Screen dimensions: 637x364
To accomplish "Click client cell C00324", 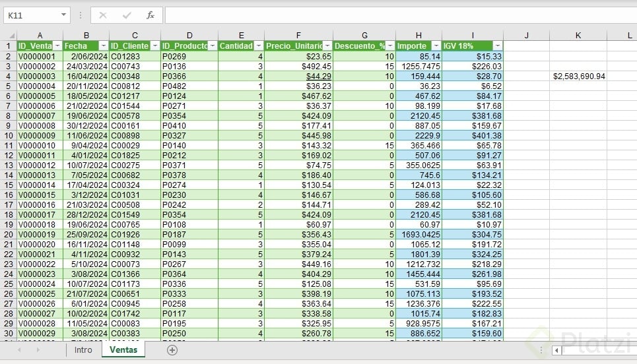I will [135, 185].
